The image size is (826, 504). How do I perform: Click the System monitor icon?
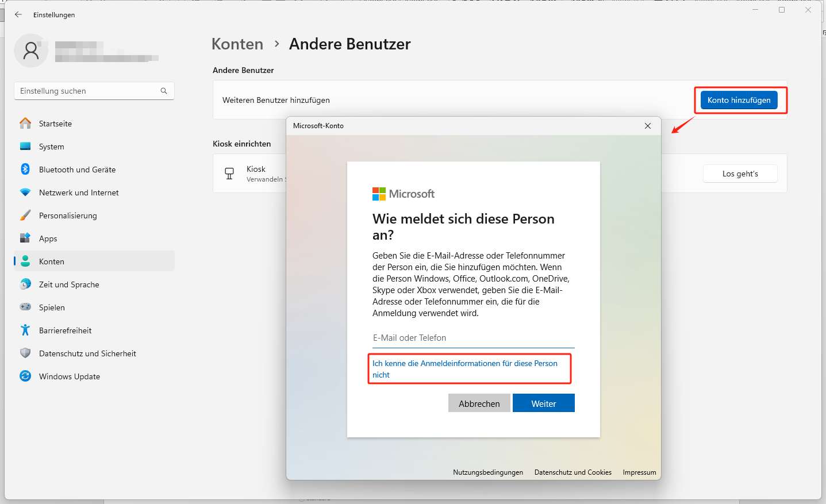click(x=25, y=147)
